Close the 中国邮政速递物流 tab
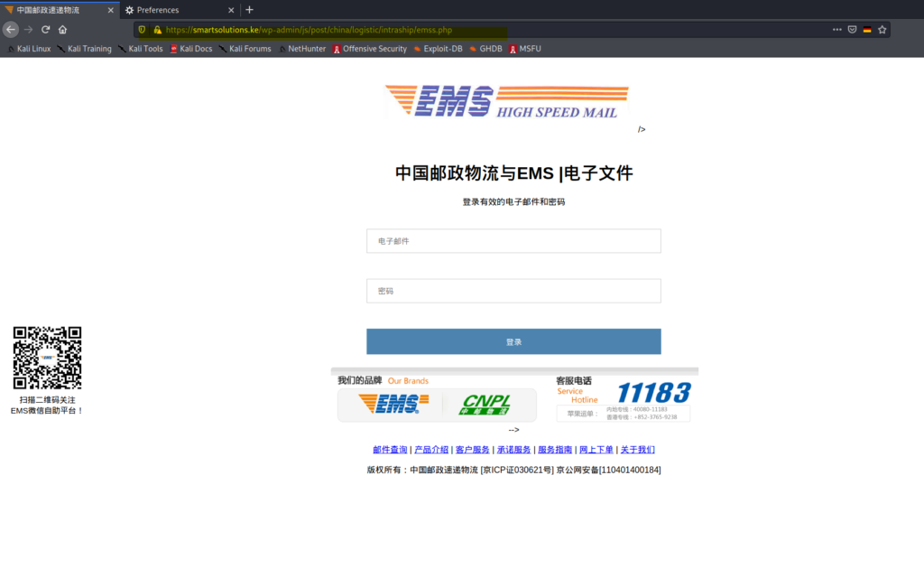Screen dimensions: 924x578 point(110,10)
